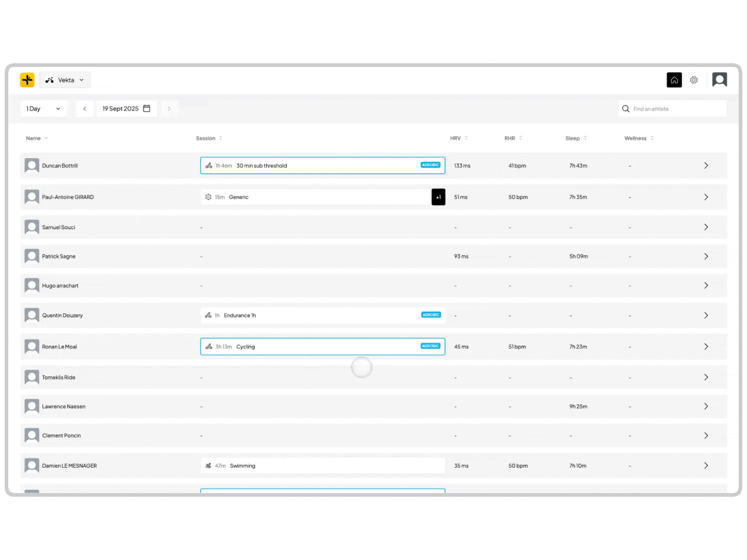747x560 pixels.
Task: Click the yellow plus app logo
Action: [27, 80]
